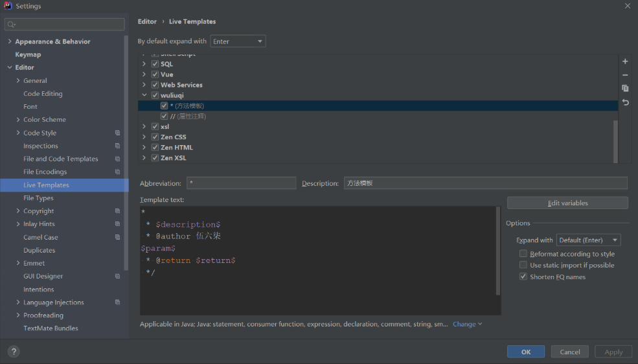Enable Reformat according to style
This screenshot has width=638, height=364.
pos(523,253)
